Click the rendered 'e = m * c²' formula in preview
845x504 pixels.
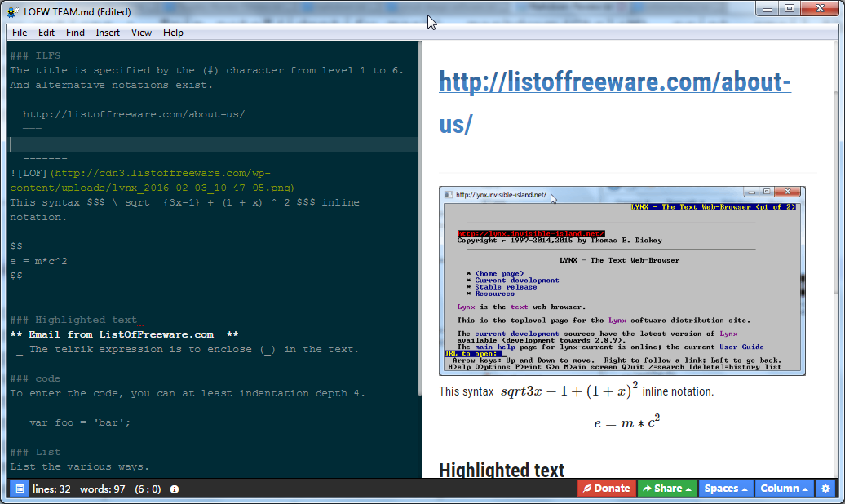[x=626, y=422]
